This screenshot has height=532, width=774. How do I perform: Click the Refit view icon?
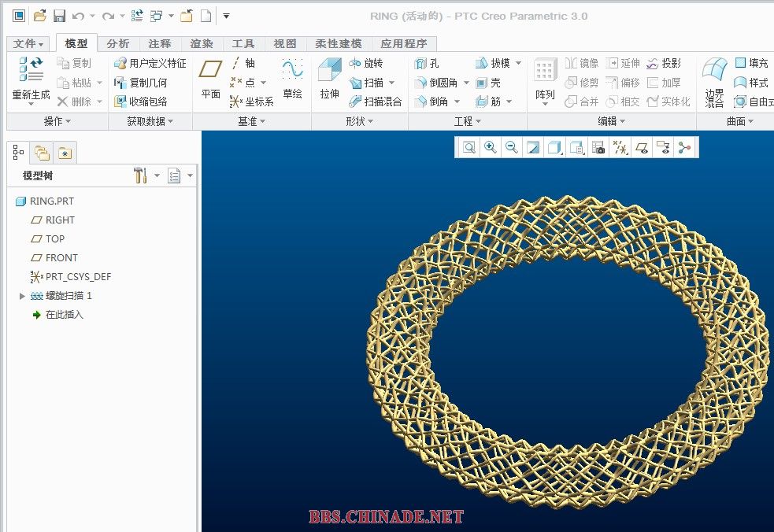(x=469, y=147)
